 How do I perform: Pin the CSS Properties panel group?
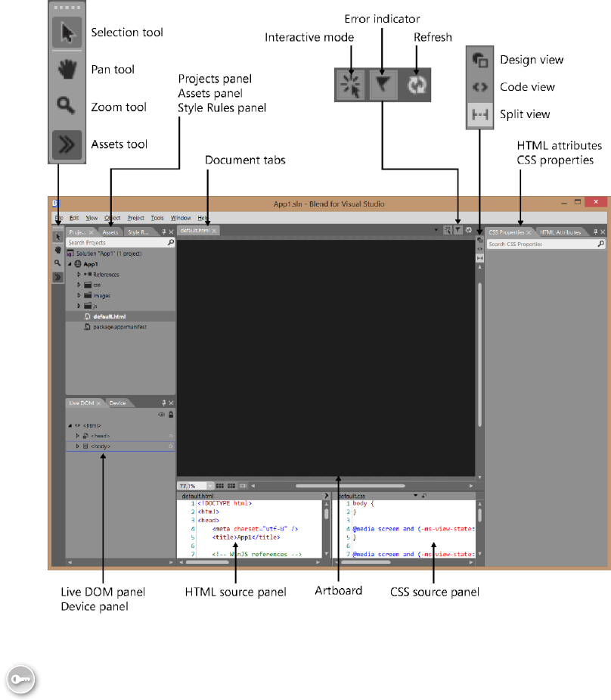point(595,232)
